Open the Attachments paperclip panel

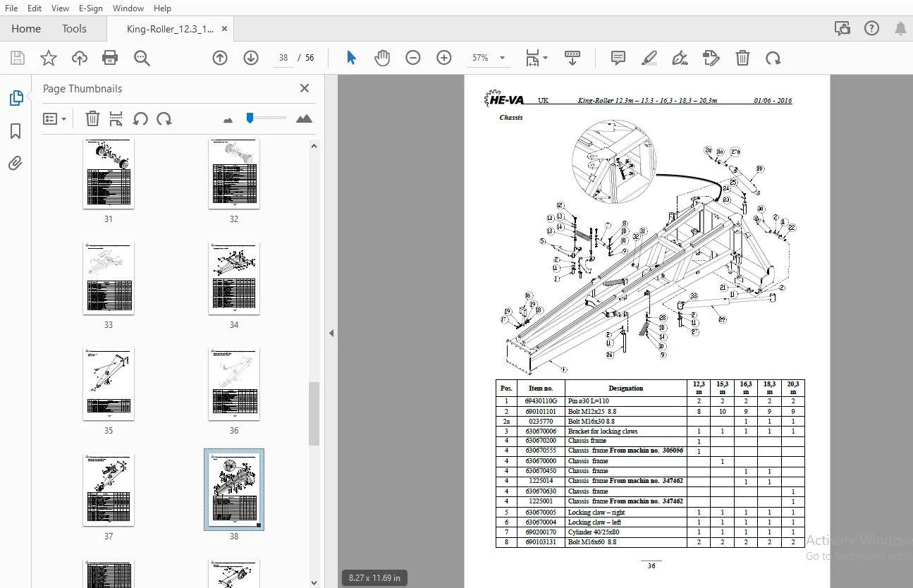pos(16,164)
